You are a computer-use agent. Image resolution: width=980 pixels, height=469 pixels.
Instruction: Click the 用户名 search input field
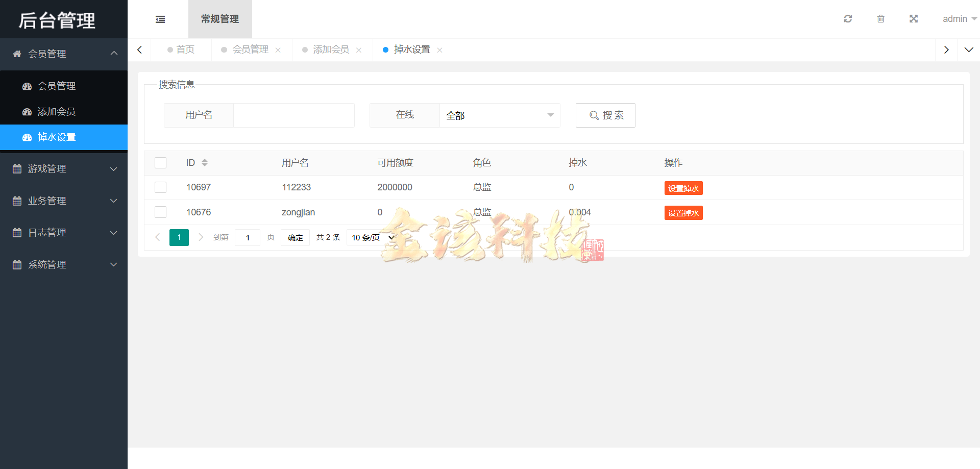click(x=293, y=115)
